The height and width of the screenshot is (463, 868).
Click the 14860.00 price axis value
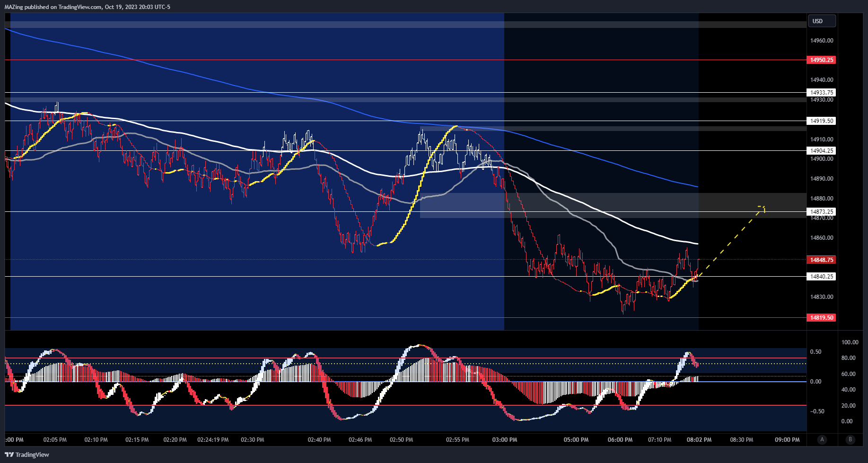[822, 238]
